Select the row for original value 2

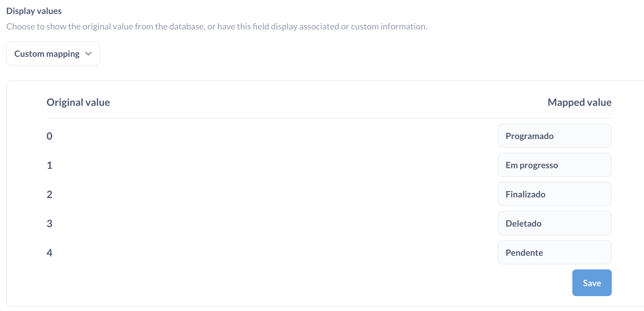(x=49, y=194)
